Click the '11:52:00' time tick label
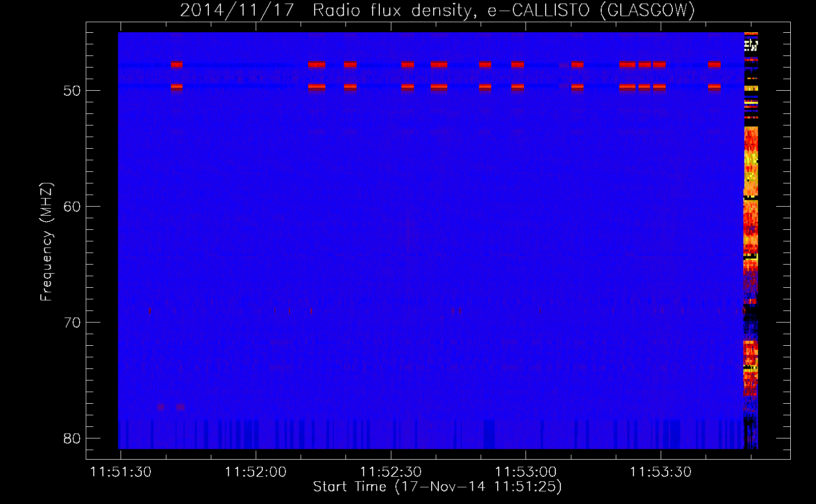816x504 pixels. (256, 472)
